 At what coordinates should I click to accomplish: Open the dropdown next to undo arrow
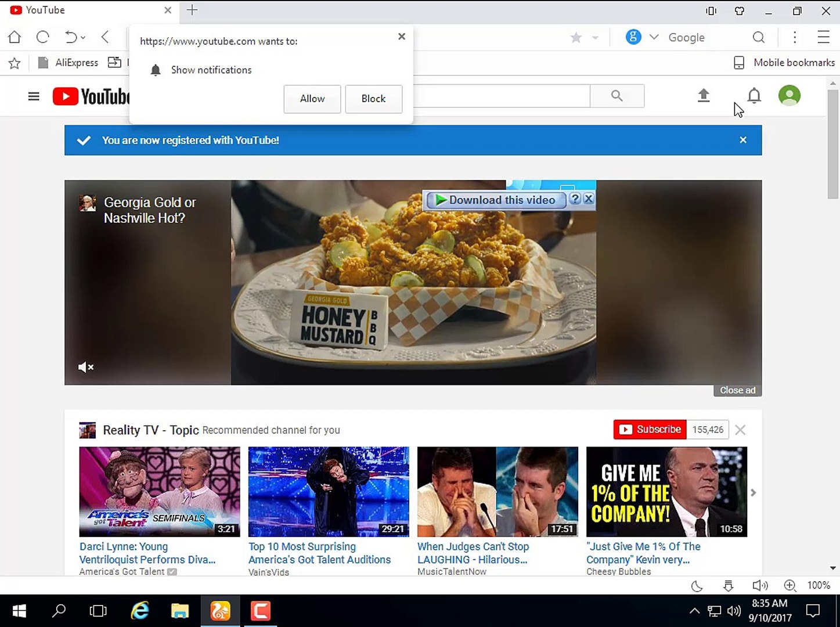[83, 38]
